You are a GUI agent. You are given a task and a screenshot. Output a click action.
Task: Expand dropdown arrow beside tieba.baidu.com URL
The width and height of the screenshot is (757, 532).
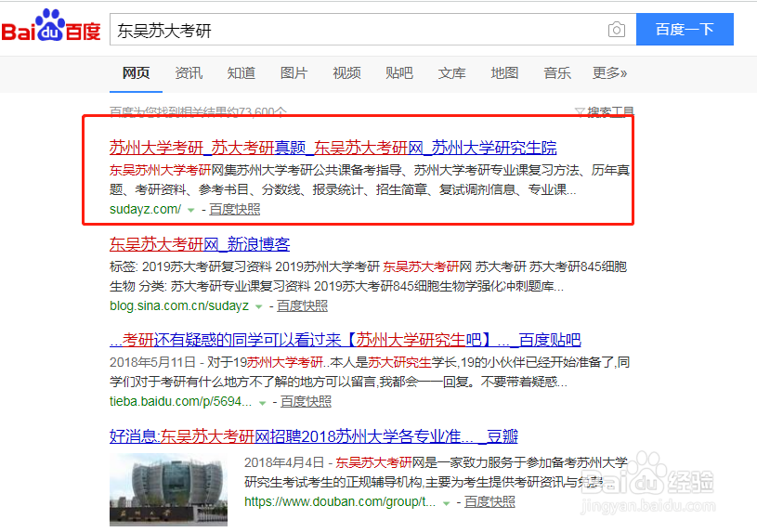click(x=262, y=403)
